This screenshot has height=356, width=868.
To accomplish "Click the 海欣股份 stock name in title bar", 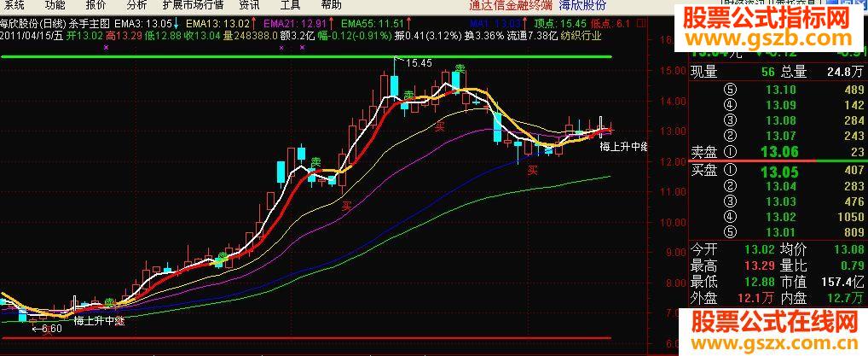I will [x=583, y=5].
